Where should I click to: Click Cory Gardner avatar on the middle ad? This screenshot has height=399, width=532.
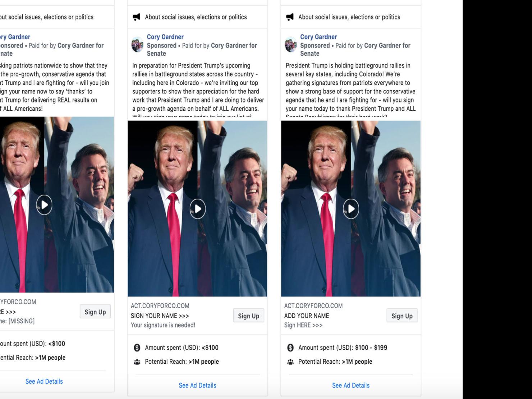pos(137,45)
